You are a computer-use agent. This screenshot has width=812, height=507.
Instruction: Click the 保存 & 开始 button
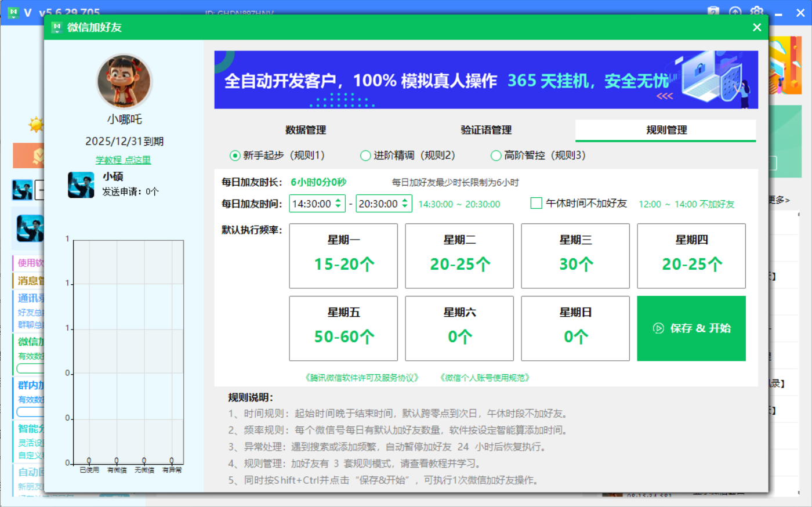(691, 328)
